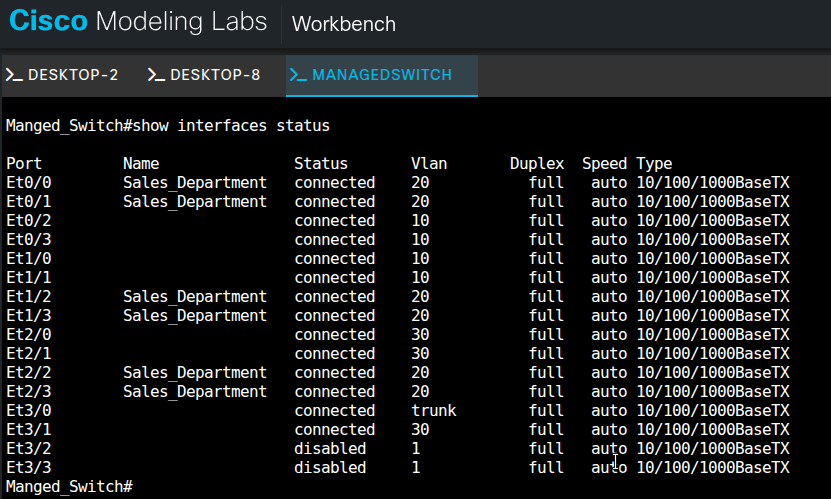Click the trunk value in Et3/0 row
Viewport: 831px width, 499px height.
click(x=433, y=411)
